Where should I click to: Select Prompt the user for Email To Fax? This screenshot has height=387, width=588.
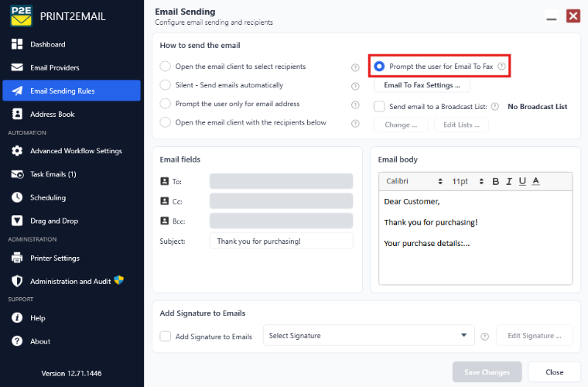[x=379, y=67]
